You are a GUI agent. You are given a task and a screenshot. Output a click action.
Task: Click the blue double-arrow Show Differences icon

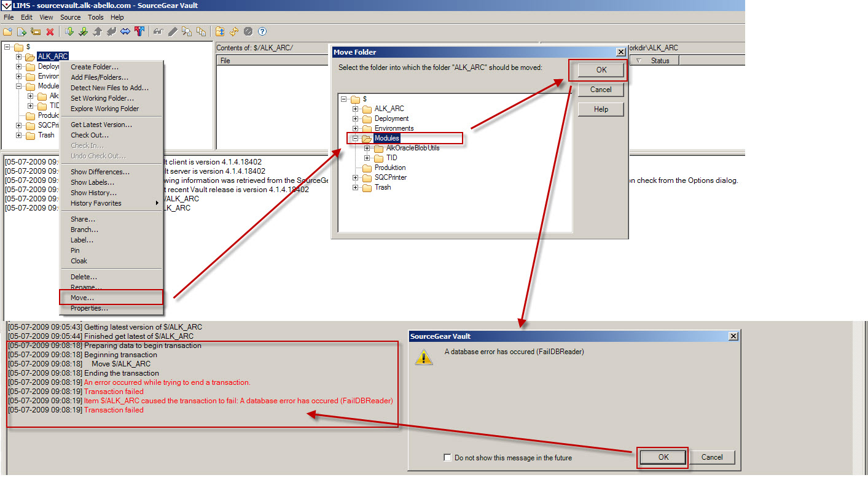pyautogui.click(x=125, y=31)
